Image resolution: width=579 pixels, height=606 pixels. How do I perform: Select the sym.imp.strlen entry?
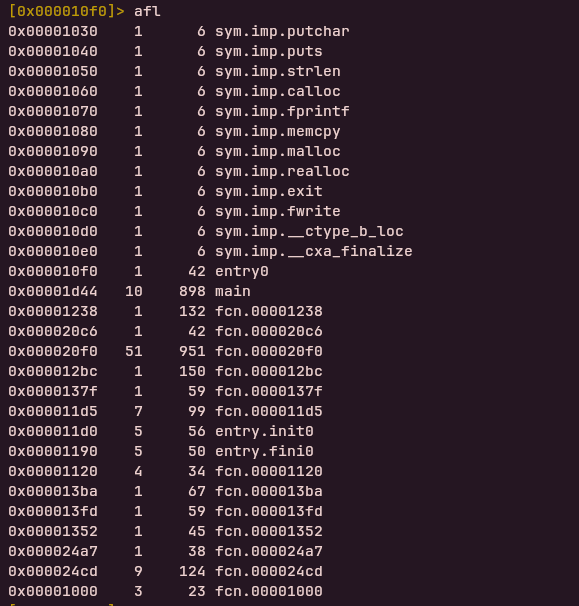click(x=278, y=71)
